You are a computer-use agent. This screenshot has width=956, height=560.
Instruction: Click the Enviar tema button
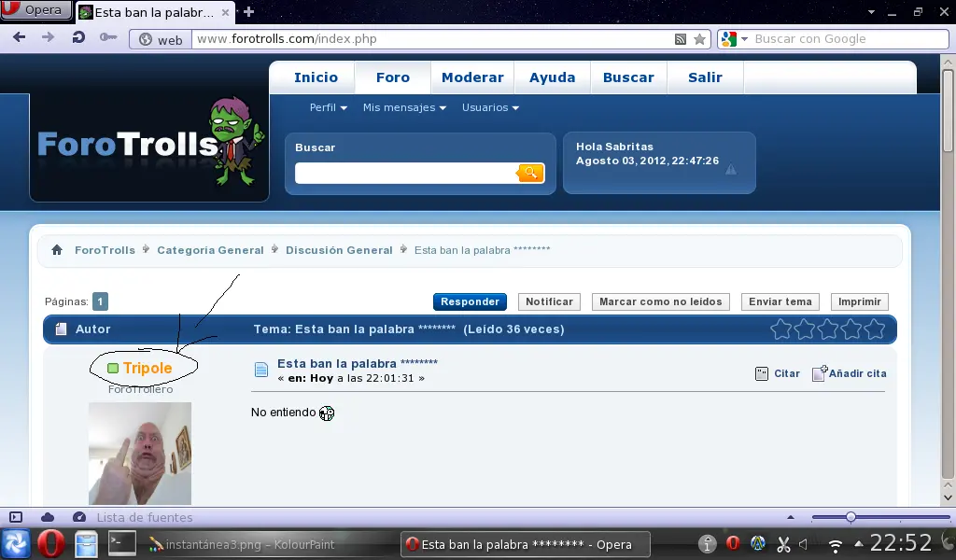[x=780, y=301]
